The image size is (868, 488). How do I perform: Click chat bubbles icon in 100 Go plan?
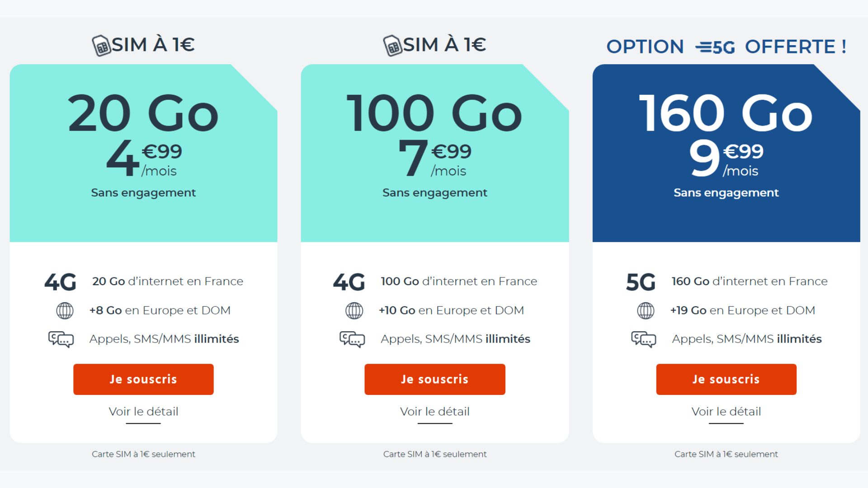tap(352, 339)
